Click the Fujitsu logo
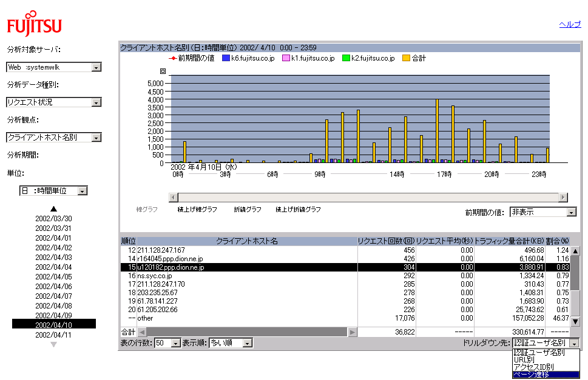Screen dimensions: 588x380 tap(34, 24)
